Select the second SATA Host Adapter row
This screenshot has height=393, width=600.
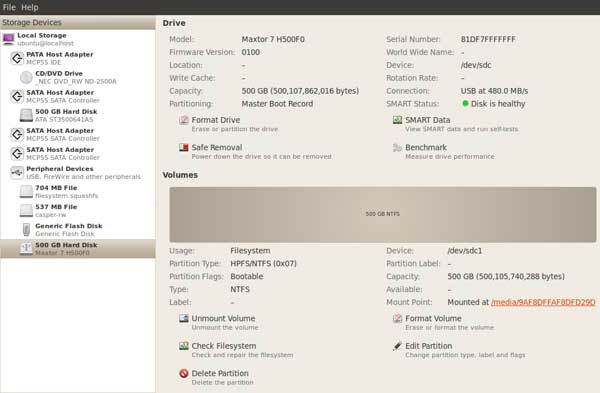point(78,134)
